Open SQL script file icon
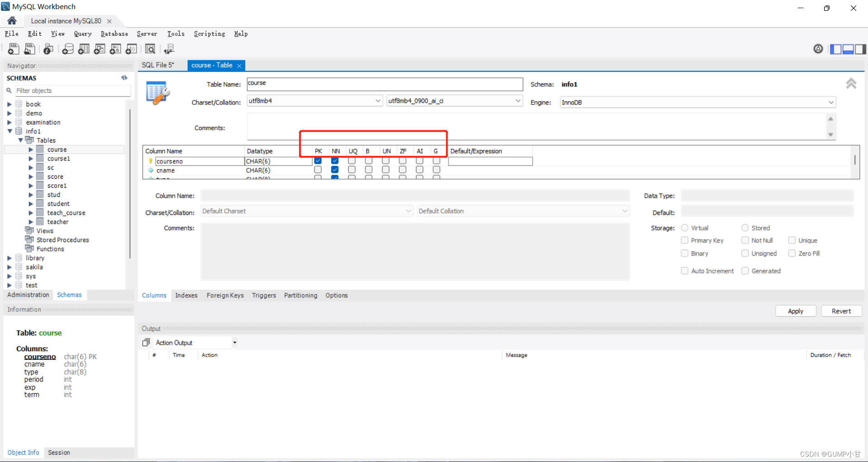Viewport: 868px width, 462px height. (x=30, y=48)
